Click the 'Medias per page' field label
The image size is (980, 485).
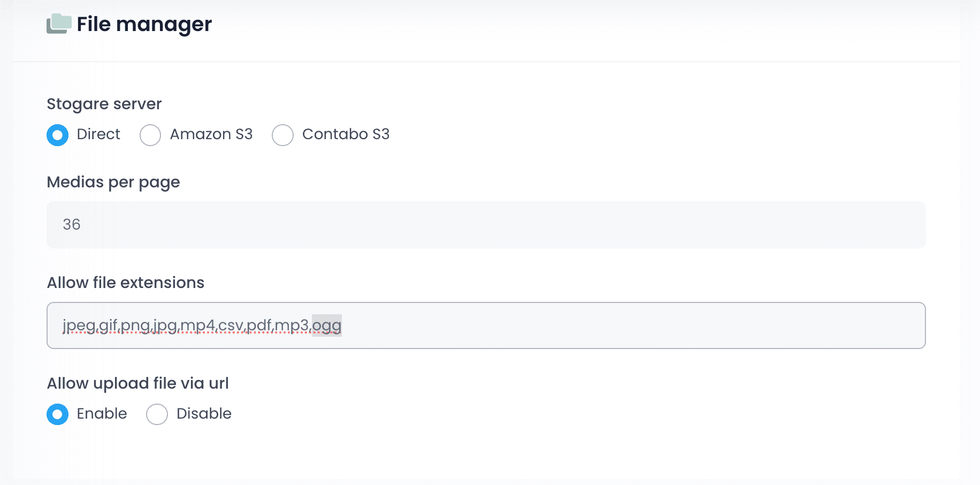[x=113, y=182]
